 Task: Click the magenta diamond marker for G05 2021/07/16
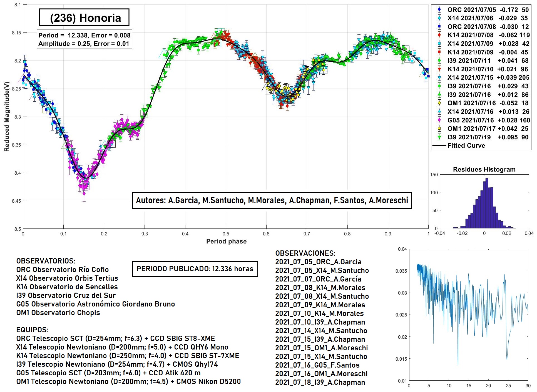(439, 120)
